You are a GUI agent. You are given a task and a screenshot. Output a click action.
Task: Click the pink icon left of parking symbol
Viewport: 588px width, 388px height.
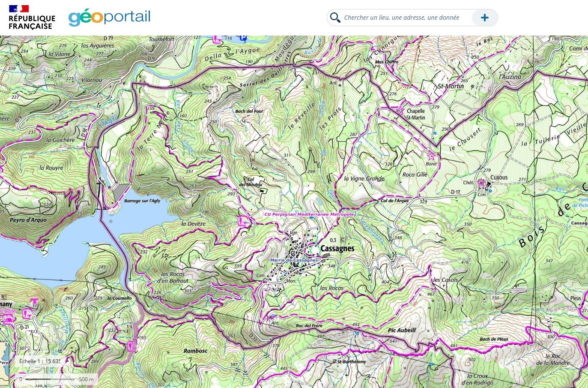217,39
